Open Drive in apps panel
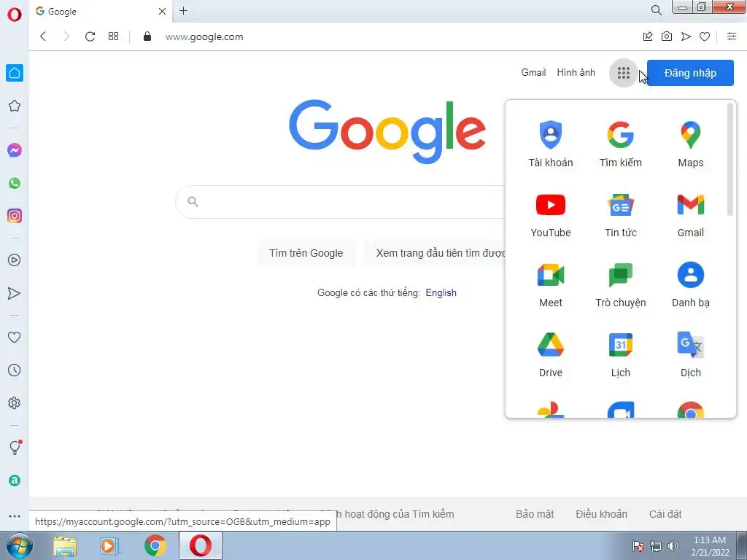Screen dimensions: 747x560 point(551,354)
